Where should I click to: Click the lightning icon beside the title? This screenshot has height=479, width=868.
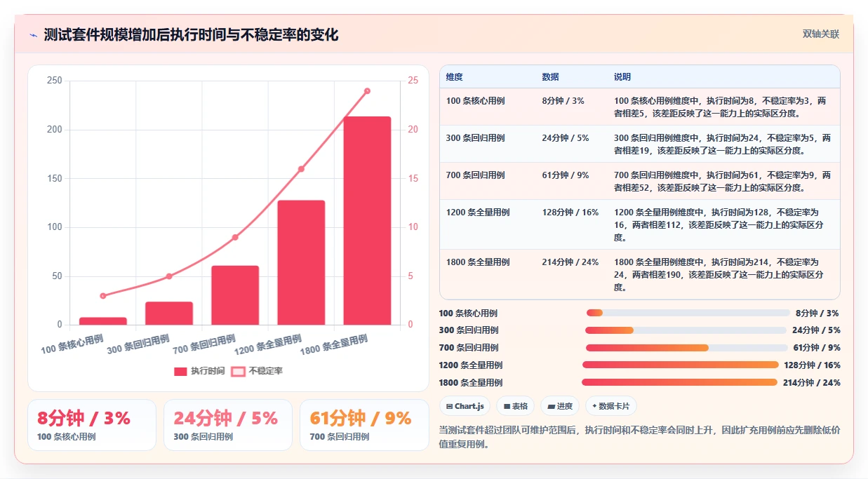33,34
